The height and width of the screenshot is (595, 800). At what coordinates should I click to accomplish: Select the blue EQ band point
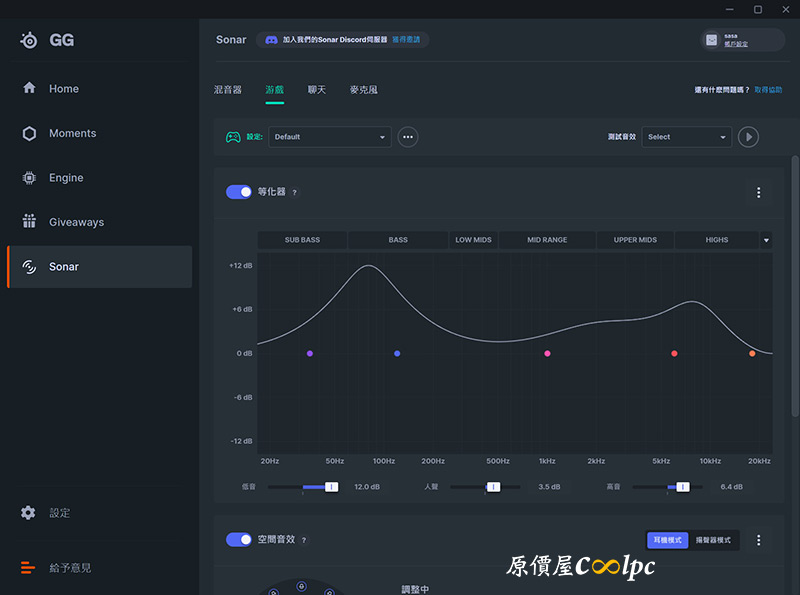coord(397,353)
